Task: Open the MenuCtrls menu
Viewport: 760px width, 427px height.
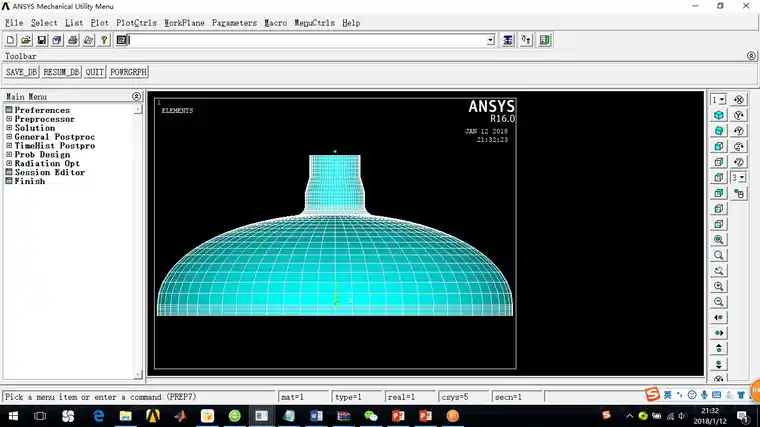Action: (x=315, y=23)
